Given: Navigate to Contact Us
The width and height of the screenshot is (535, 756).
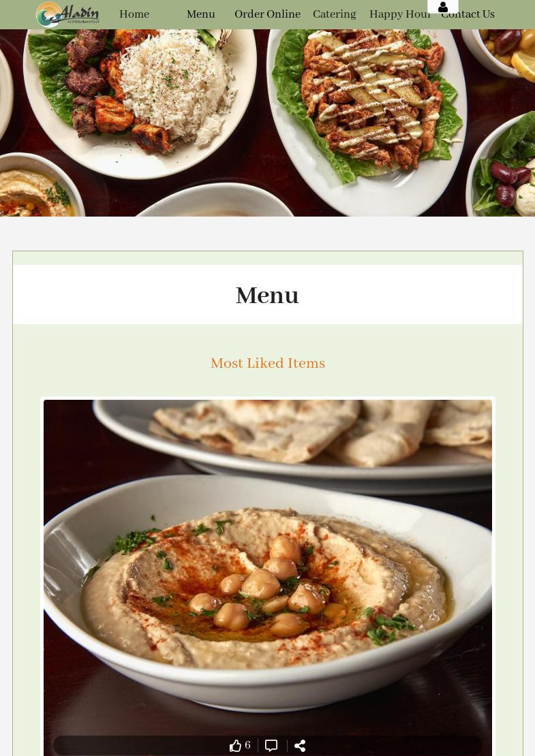Looking at the screenshot, I should [468, 14].
